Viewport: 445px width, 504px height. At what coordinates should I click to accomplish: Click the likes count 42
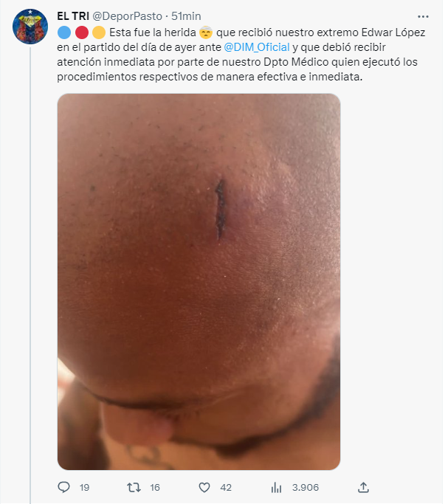tap(226, 488)
